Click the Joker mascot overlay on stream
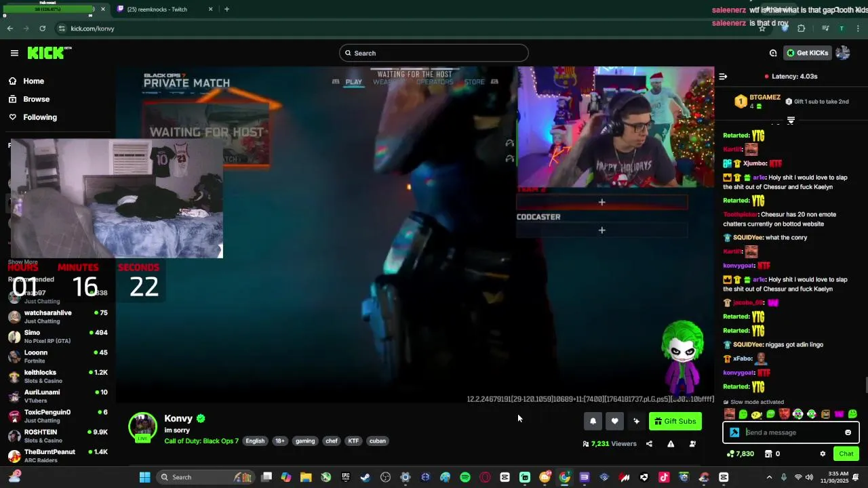868x488 pixels. click(x=682, y=359)
